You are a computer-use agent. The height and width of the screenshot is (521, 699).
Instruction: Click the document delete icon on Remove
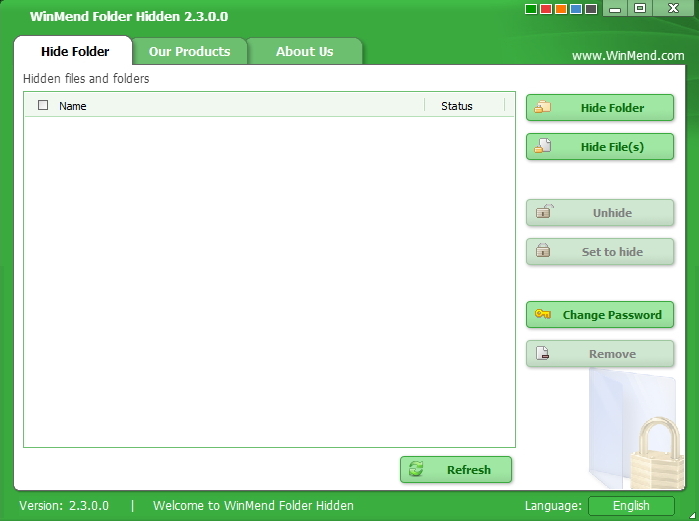542,353
